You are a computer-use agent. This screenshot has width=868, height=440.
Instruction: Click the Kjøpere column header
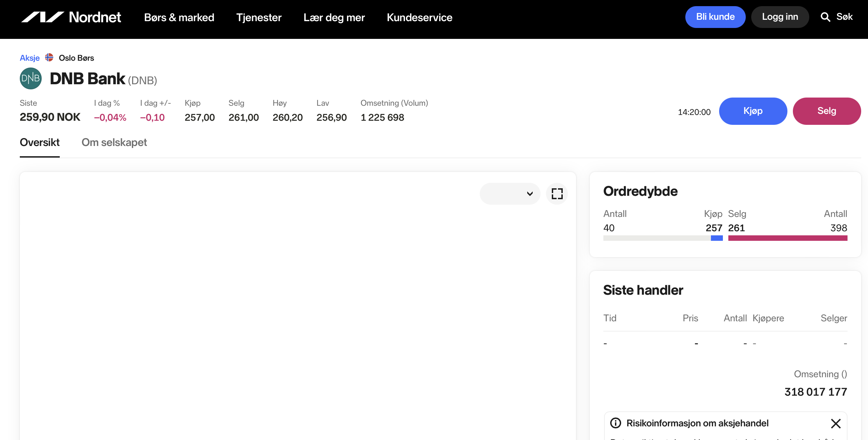[x=768, y=318]
